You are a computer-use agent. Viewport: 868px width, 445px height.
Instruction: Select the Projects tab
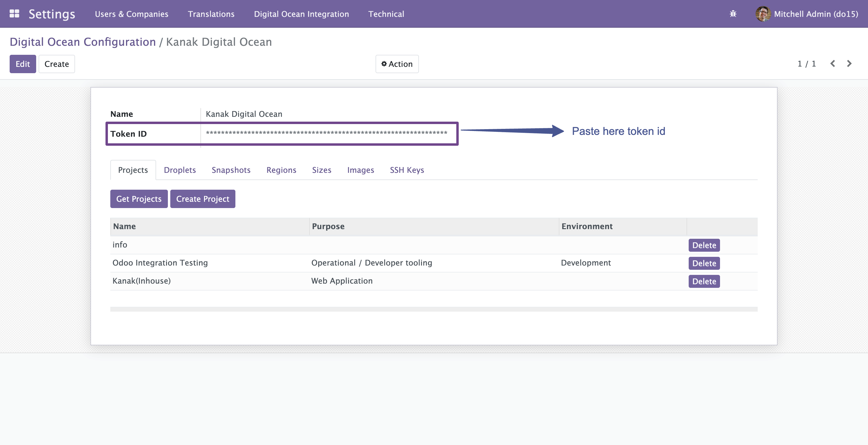[133, 170]
